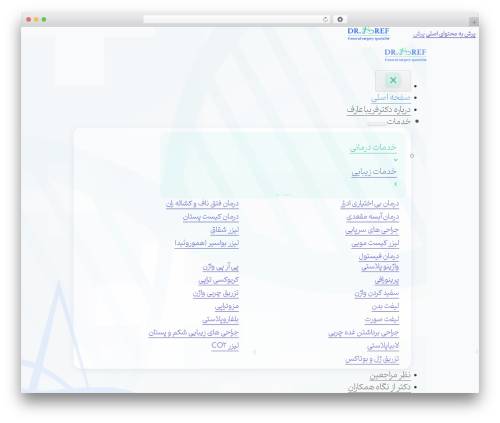Open 'درباره دکتر فریبا عارف' menu item

(379, 110)
